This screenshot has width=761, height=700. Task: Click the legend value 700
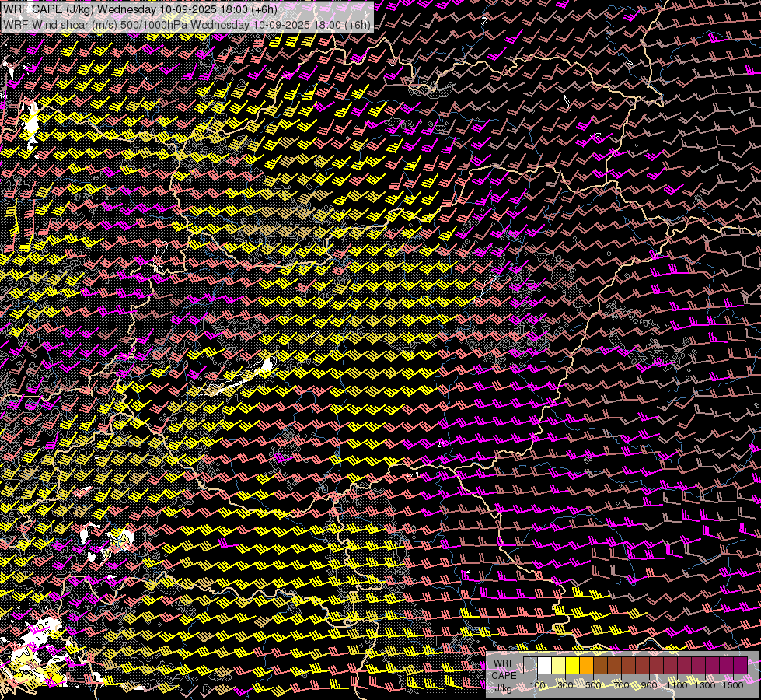621,685
